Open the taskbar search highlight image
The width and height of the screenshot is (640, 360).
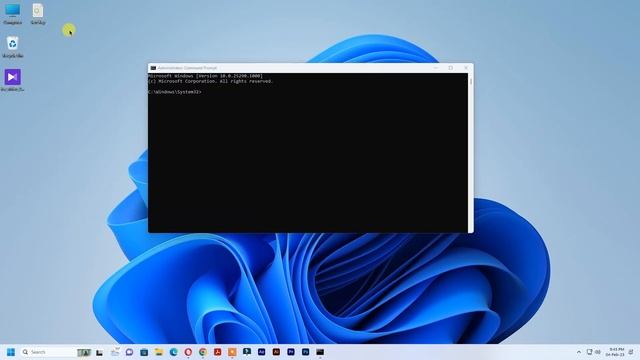(84, 352)
